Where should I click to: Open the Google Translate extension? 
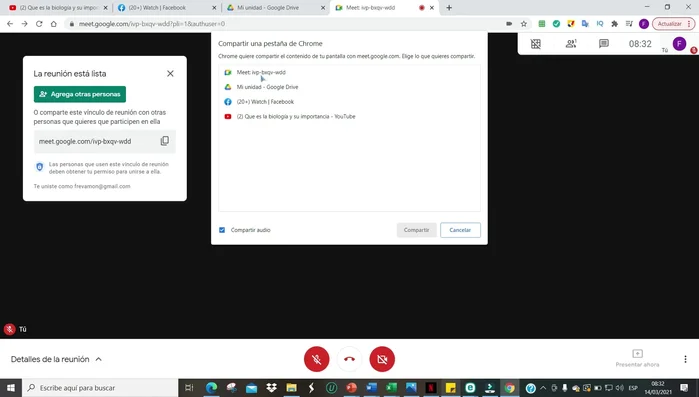click(x=585, y=24)
